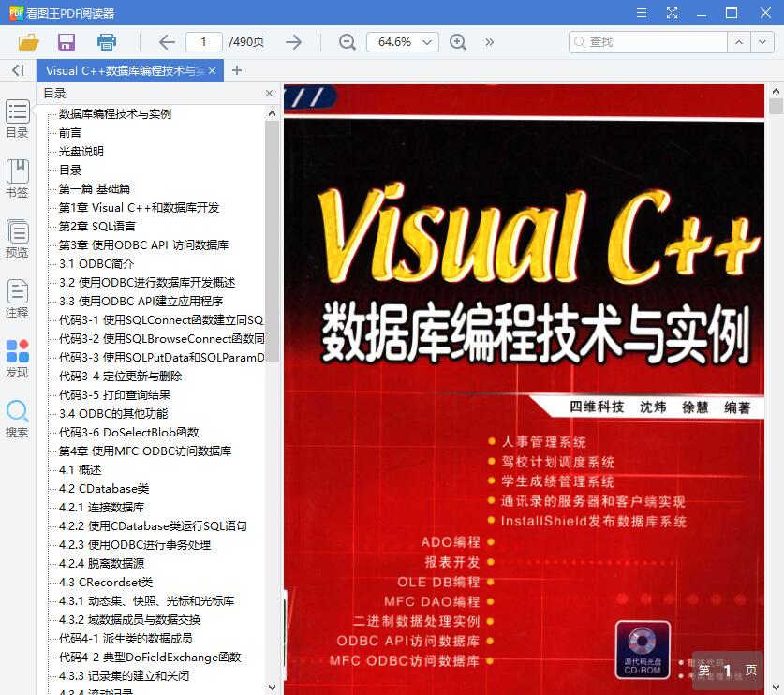Select 3.4 ODBC的其他功能 entry
This screenshot has width=784, height=695.
click(x=113, y=414)
